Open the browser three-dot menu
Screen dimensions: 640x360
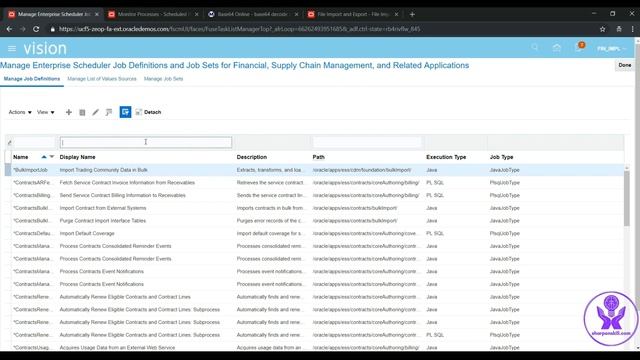pos(633,29)
